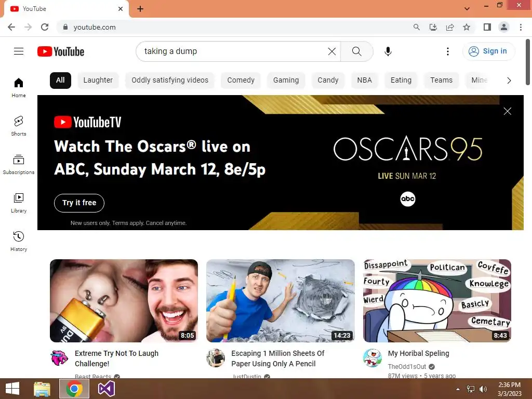
Task: Toggle the Chrome side panel icon
Action: 487,27
